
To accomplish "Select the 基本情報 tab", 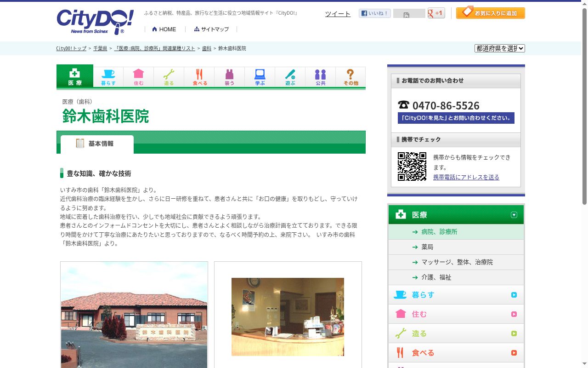I will click(97, 144).
